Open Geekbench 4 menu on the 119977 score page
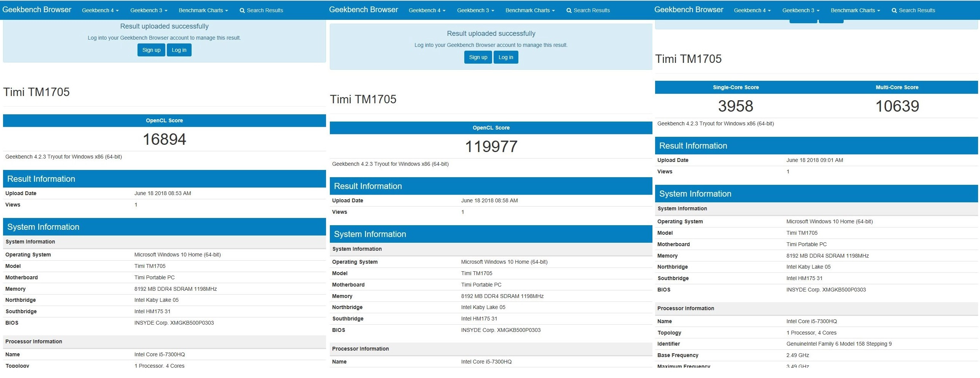The width and height of the screenshot is (980, 378). click(x=427, y=10)
